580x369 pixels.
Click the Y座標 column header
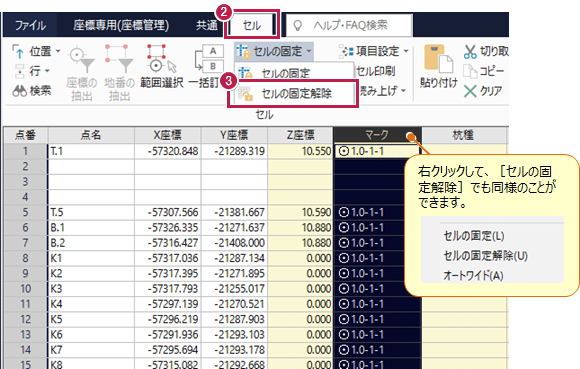234,135
